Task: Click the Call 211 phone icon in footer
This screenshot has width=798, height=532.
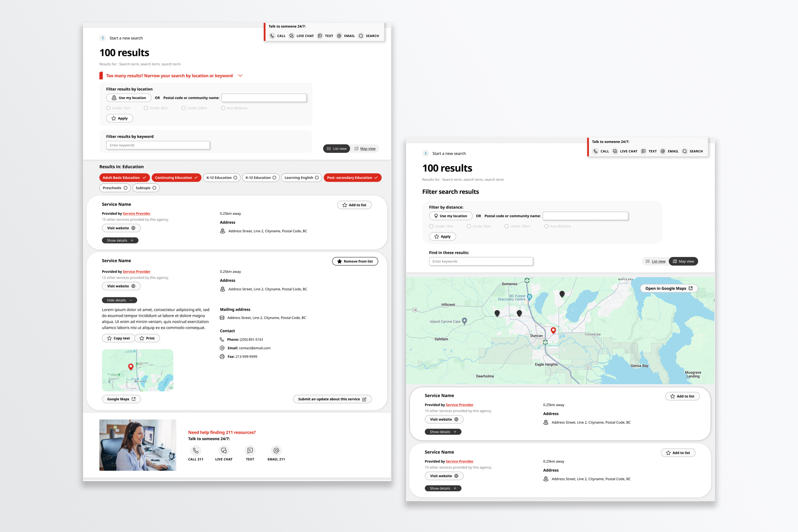Action: click(196, 450)
